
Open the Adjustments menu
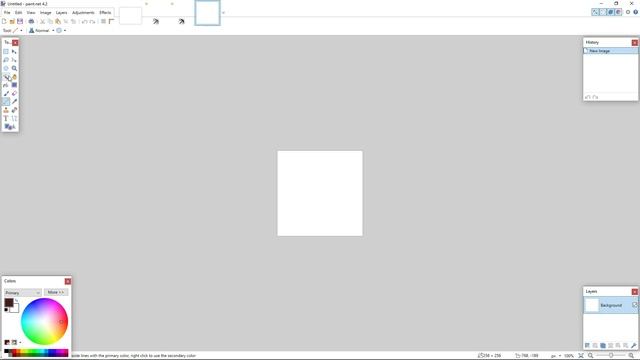tap(83, 13)
